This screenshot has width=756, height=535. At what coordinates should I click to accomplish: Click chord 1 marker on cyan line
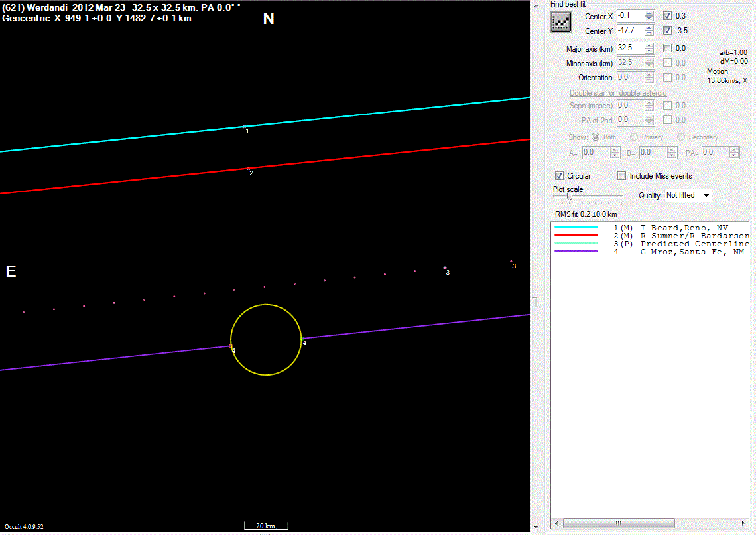click(244, 127)
